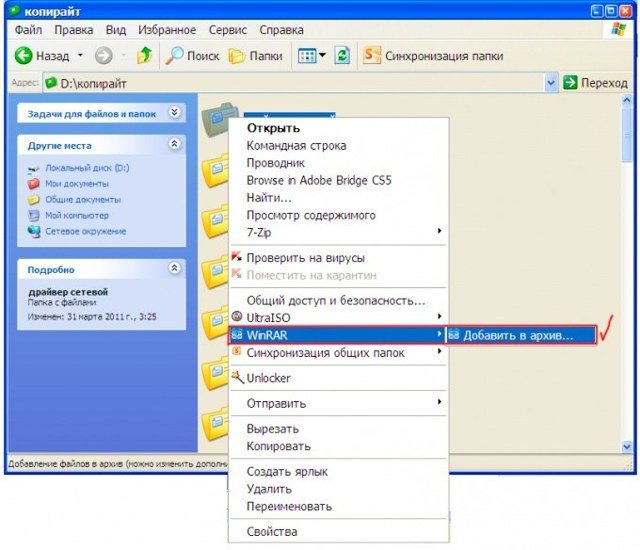Expand the Отправить submenu
640x550 pixels.
click(339, 404)
